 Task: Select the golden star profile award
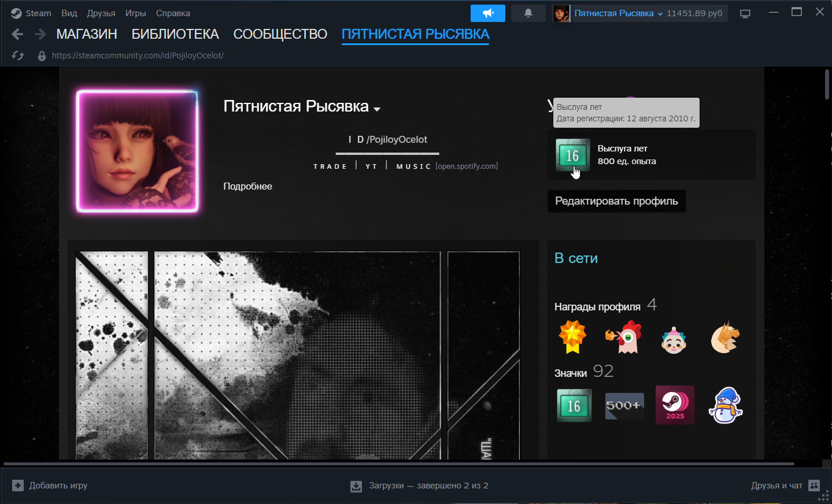[x=572, y=337]
